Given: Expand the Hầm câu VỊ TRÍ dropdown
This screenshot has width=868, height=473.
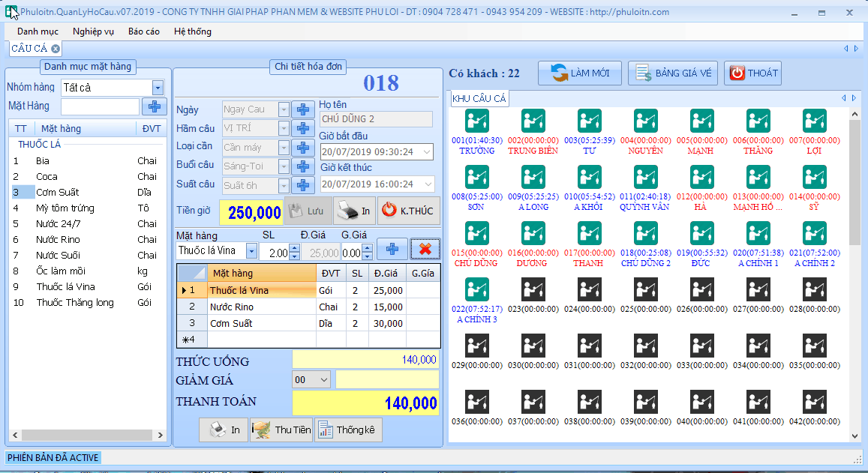Looking at the screenshot, I should 284,128.
